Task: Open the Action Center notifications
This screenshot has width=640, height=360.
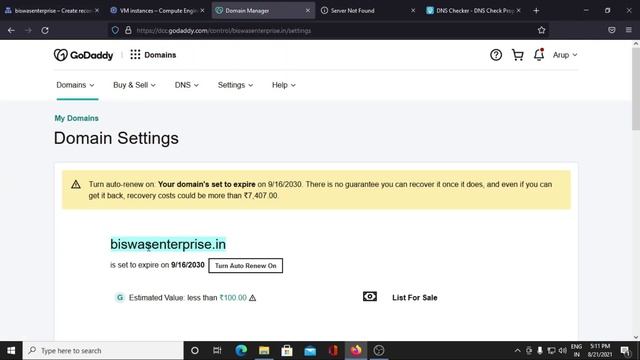Action: tap(625, 351)
